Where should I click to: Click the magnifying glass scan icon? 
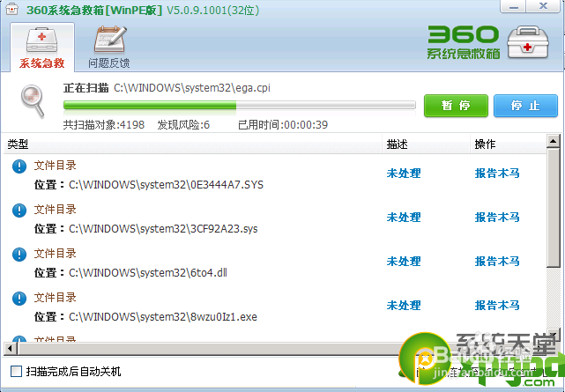tap(33, 100)
